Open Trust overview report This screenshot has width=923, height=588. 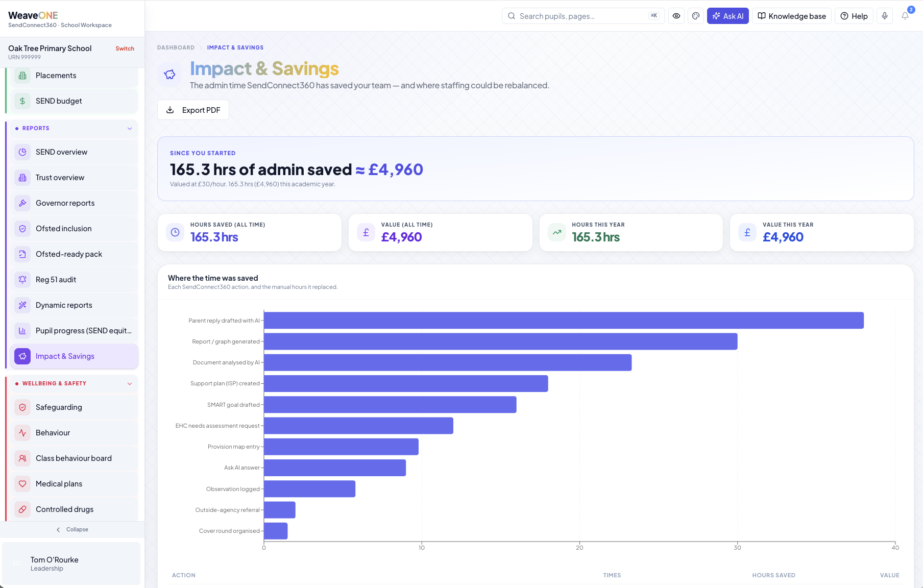pyautogui.click(x=75, y=178)
